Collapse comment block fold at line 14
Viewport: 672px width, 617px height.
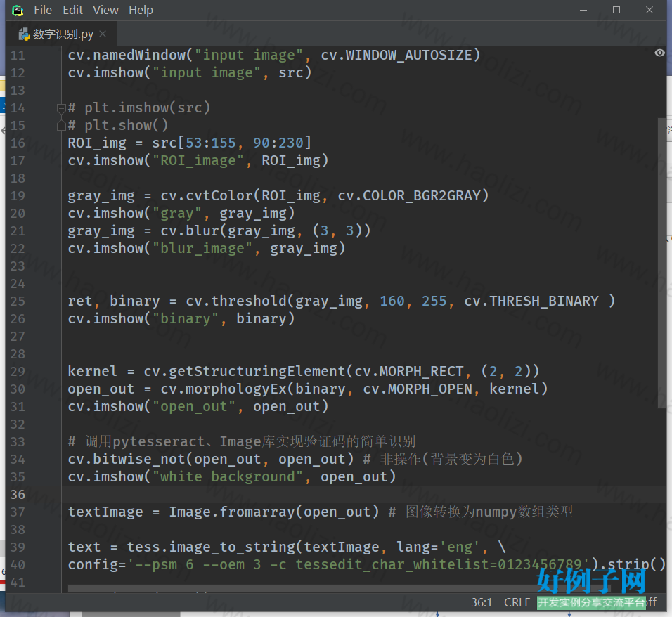click(x=61, y=108)
